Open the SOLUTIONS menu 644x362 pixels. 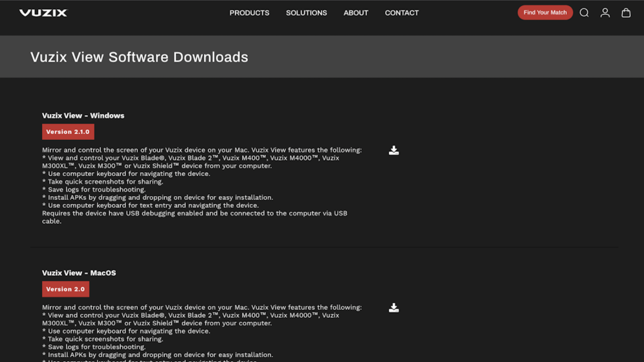tap(306, 13)
